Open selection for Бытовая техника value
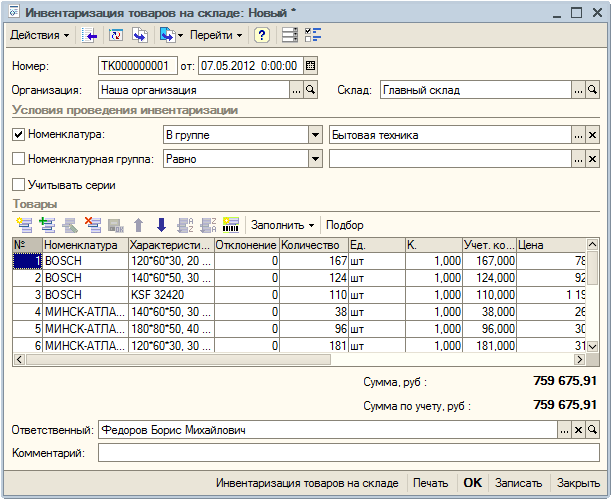 pos(578,135)
